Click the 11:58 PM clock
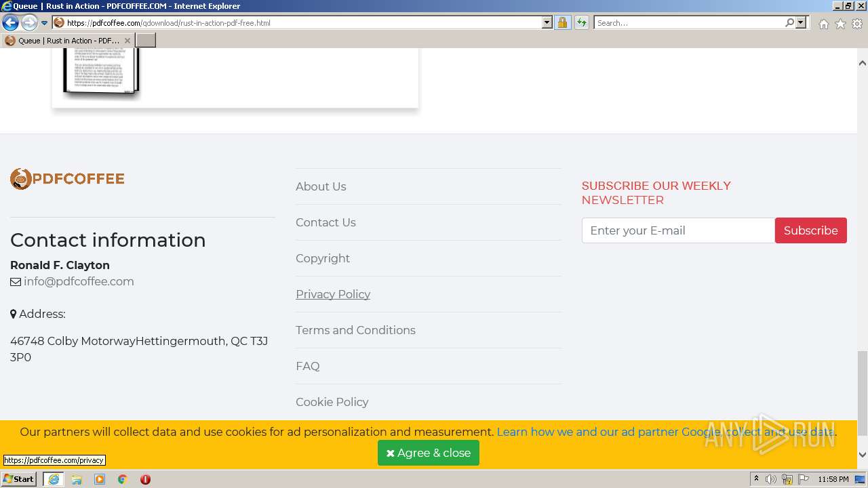Image resolution: width=868 pixels, height=488 pixels. click(x=833, y=479)
